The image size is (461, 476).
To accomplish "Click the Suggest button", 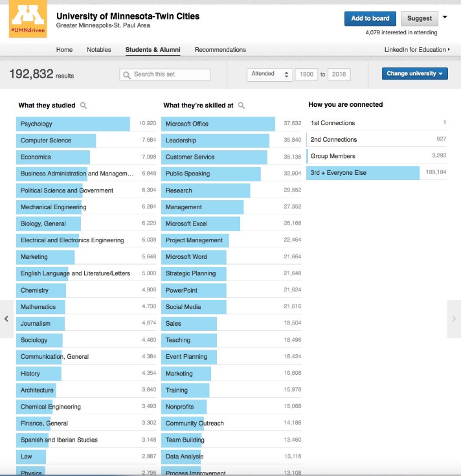I will pos(419,19).
